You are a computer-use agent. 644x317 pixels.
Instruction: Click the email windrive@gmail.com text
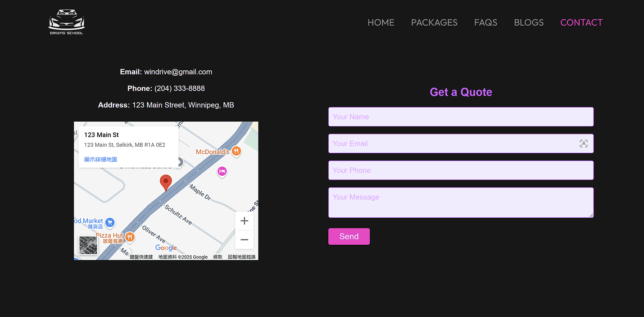click(x=178, y=72)
